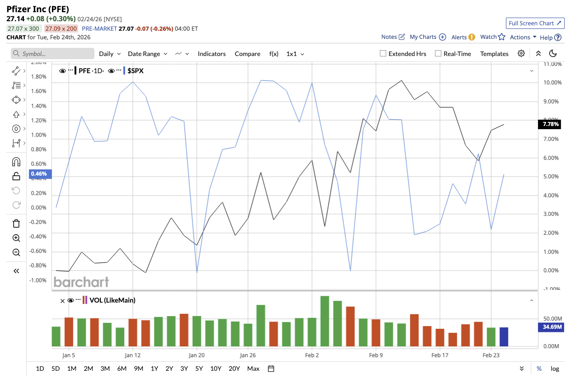The height and width of the screenshot is (392, 580).
Task: Hide the VOL indicator
Action: click(70, 300)
